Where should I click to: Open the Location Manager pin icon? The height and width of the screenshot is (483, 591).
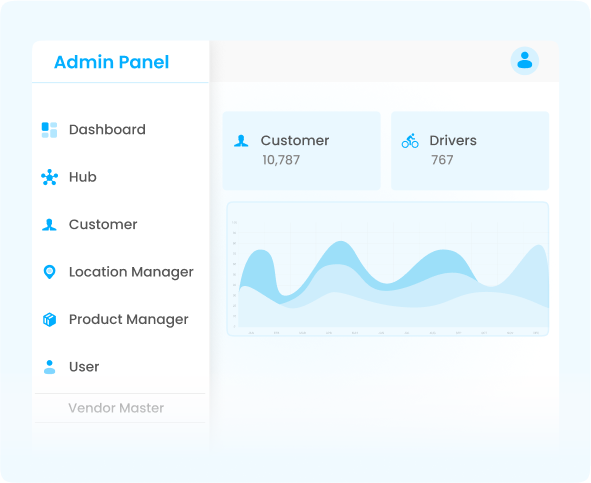pyautogui.click(x=49, y=272)
